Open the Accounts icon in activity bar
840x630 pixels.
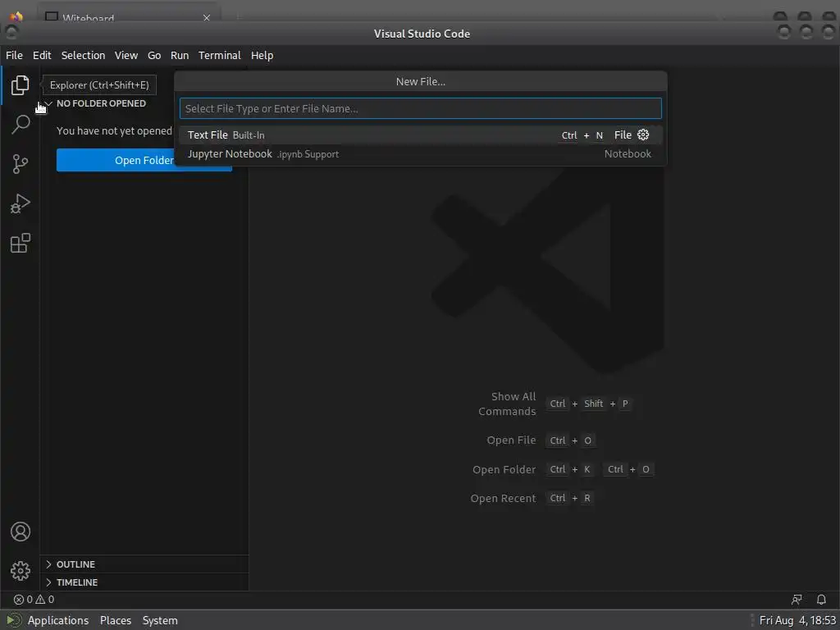click(x=20, y=532)
